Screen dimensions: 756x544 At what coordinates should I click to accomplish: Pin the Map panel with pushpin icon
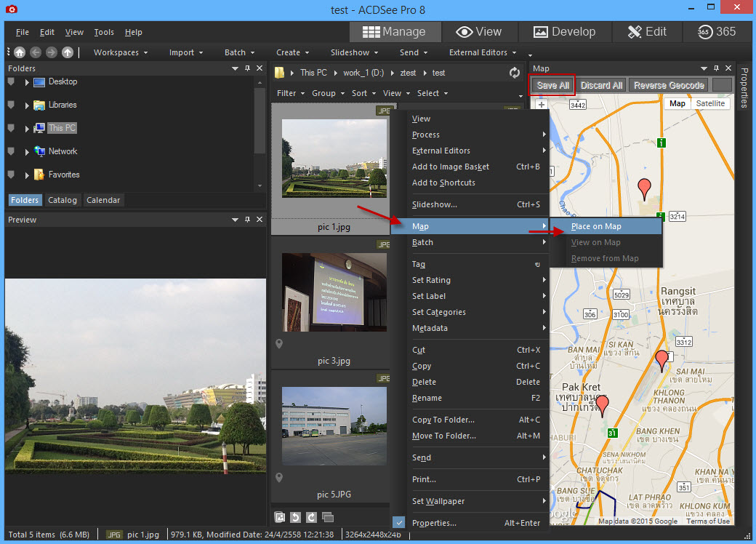[x=717, y=68]
